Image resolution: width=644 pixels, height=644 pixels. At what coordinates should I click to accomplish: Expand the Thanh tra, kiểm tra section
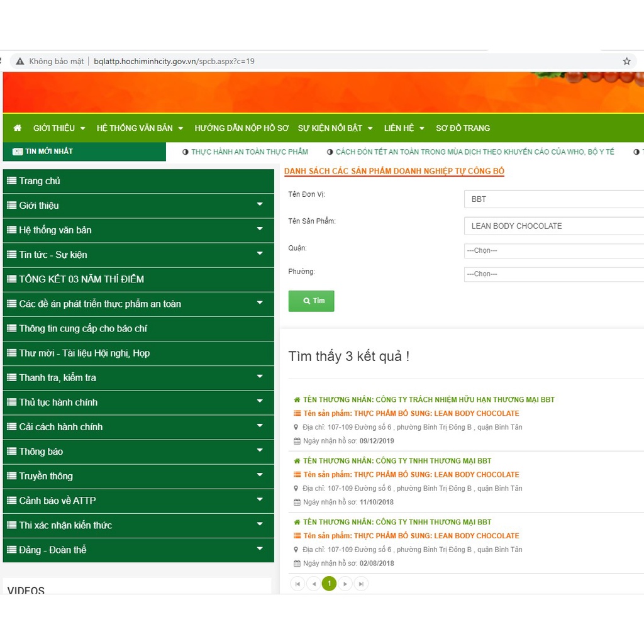tap(260, 377)
